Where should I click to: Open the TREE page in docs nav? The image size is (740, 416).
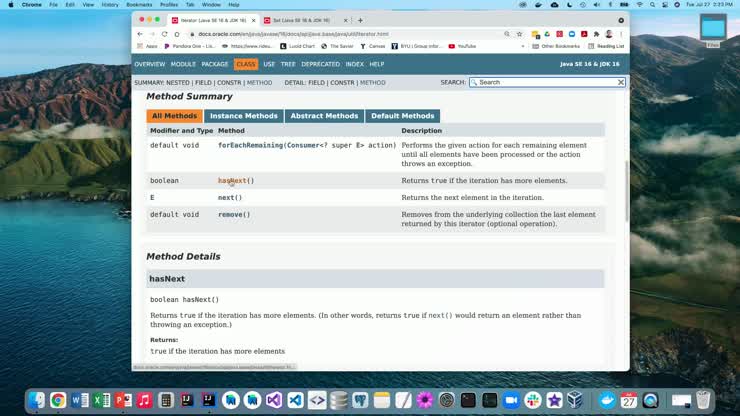288,64
